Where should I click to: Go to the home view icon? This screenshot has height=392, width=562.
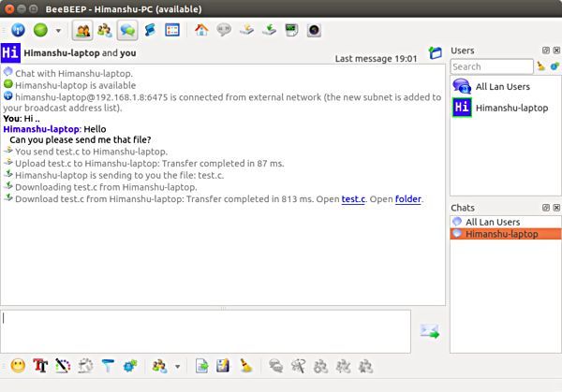click(201, 30)
